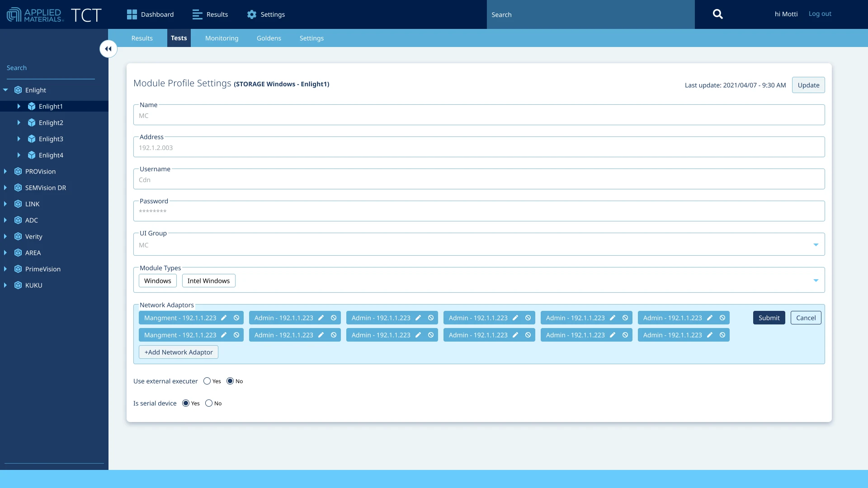Click the magnifier search icon in header

pos(717,14)
